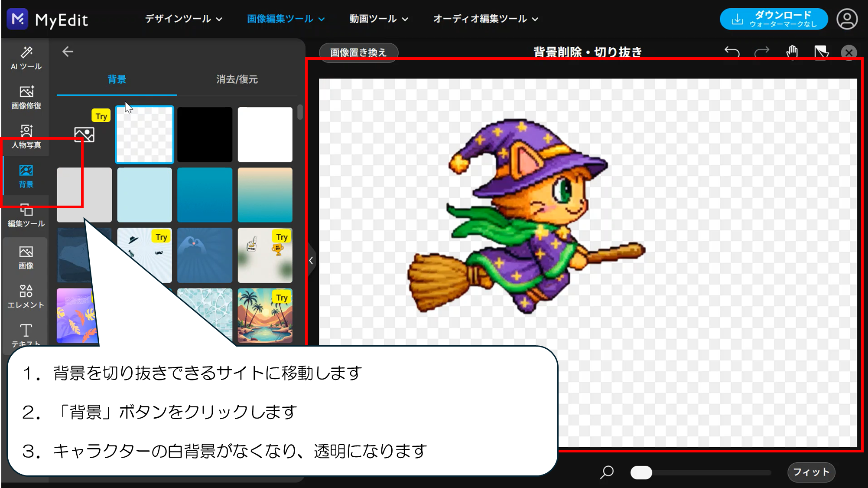The height and width of the screenshot is (488, 868).
Task: Click the ダウンロード button
Action: coord(774,19)
